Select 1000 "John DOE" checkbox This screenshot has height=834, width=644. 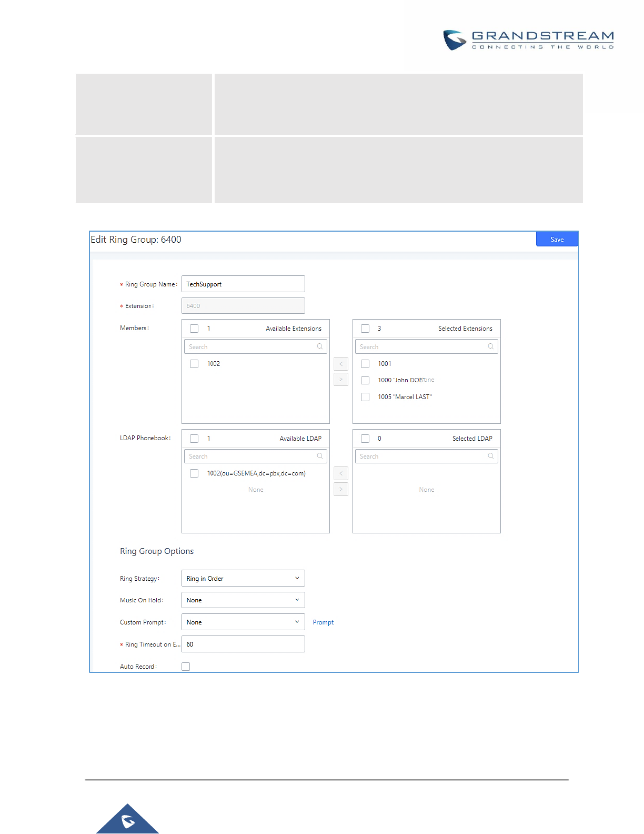(365, 380)
